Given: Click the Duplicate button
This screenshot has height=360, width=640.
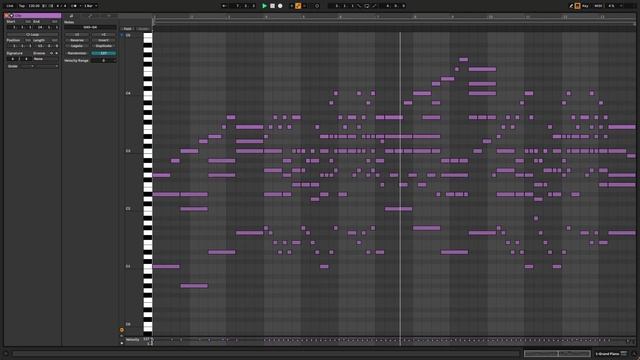Looking at the screenshot, I should coord(104,46).
